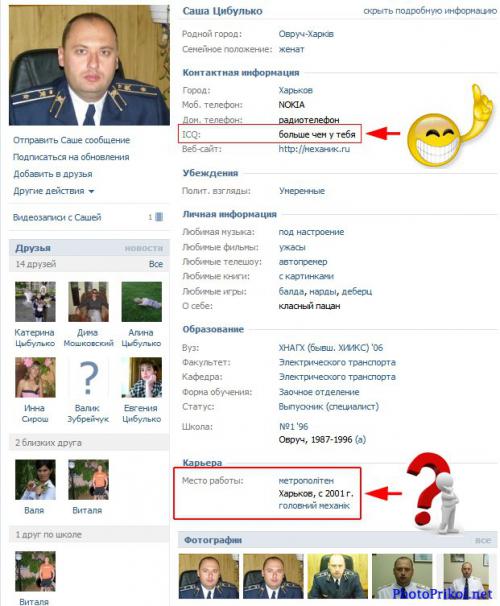Open the http://механик.ru website link
The height and width of the screenshot is (606, 500).
[x=314, y=149]
